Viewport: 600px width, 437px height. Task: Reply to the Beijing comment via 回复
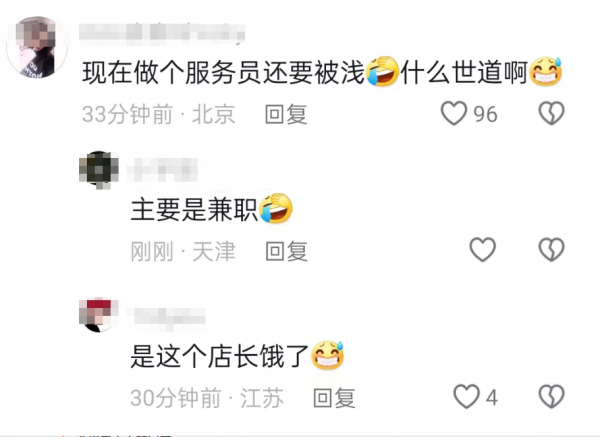click(286, 114)
